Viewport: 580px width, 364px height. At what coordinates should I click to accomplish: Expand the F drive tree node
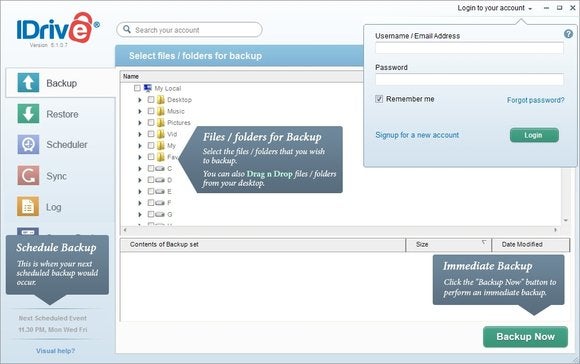coord(140,203)
